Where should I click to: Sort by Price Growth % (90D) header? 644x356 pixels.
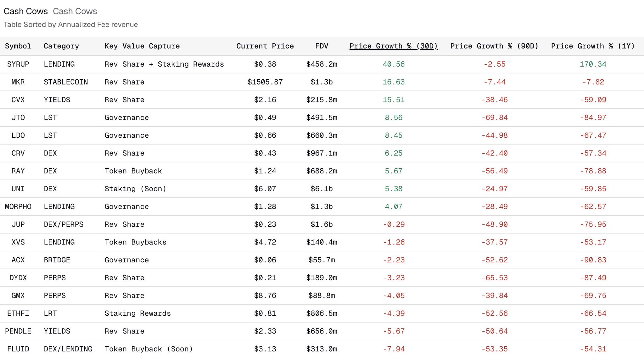coord(494,46)
